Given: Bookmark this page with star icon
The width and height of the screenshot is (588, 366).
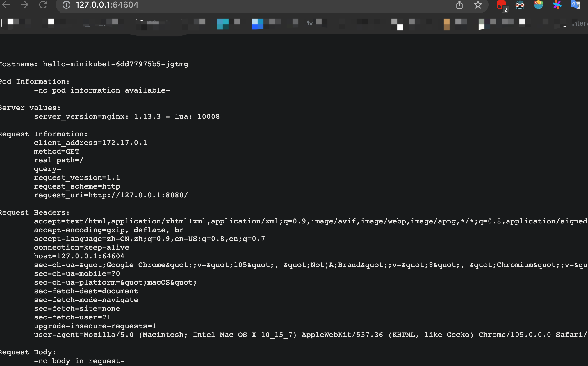Looking at the screenshot, I should coord(478,5).
